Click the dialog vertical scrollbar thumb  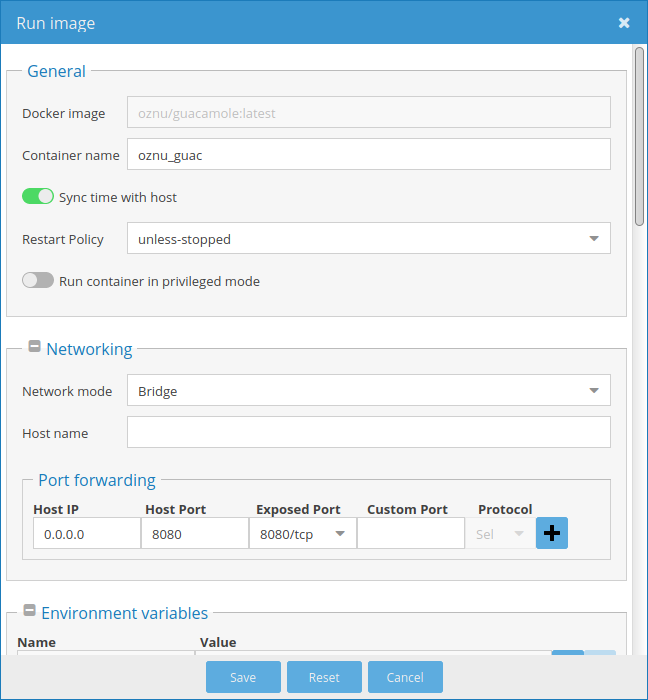640,137
